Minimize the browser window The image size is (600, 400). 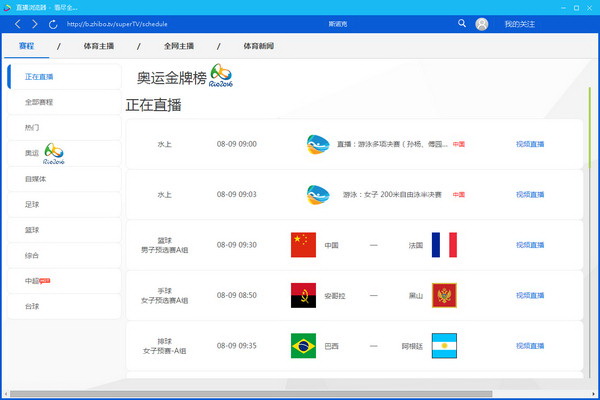[x=563, y=8]
